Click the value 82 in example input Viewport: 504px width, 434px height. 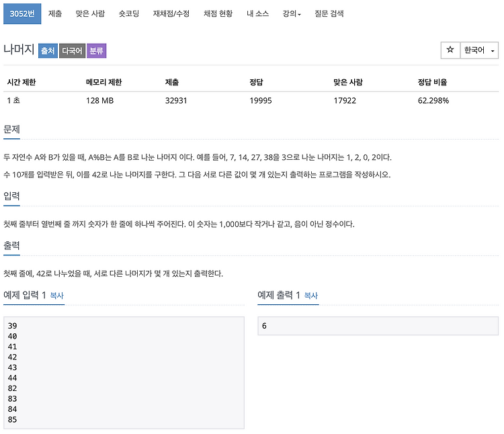(13, 388)
